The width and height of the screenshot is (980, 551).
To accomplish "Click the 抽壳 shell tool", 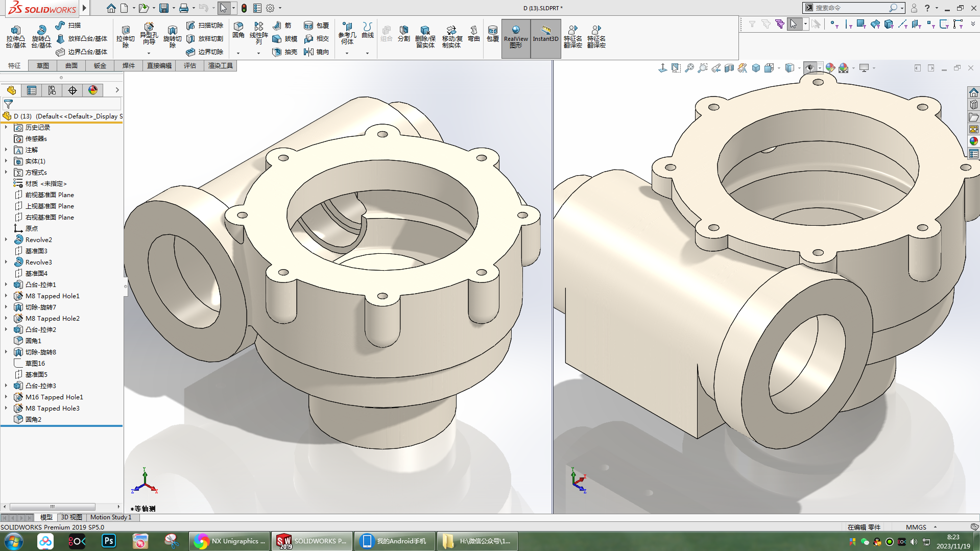I will point(285,52).
